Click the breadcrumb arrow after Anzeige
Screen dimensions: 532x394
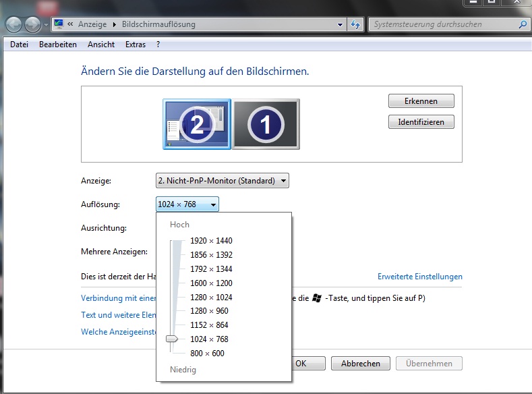coord(115,24)
